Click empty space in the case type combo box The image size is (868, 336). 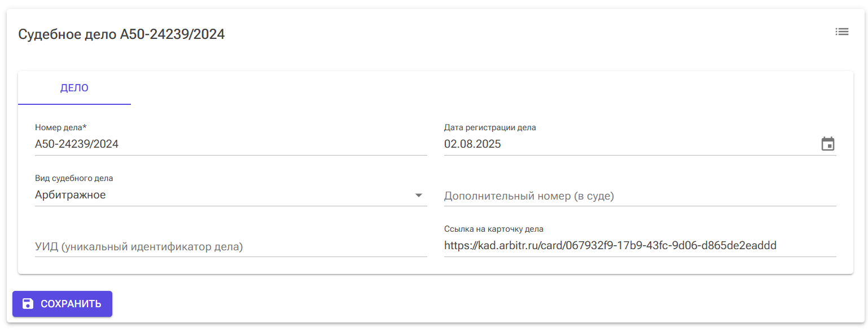[254, 195]
